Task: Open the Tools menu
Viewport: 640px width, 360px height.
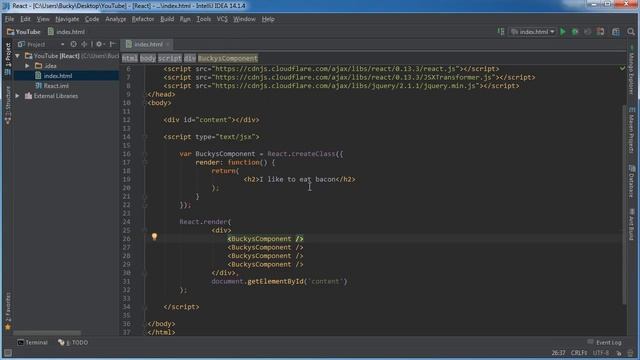Action: (x=203, y=19)
